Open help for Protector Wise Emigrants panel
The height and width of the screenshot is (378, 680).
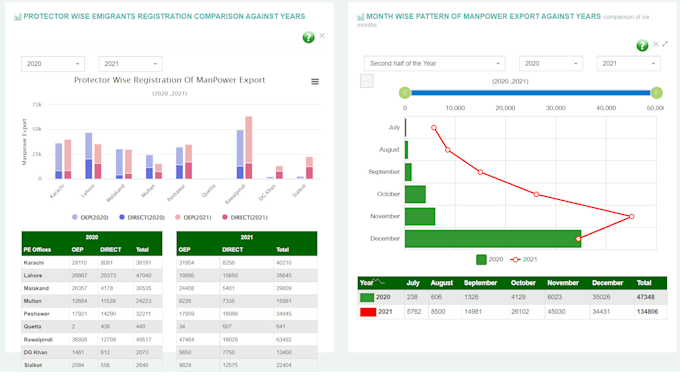click(308, 37)
